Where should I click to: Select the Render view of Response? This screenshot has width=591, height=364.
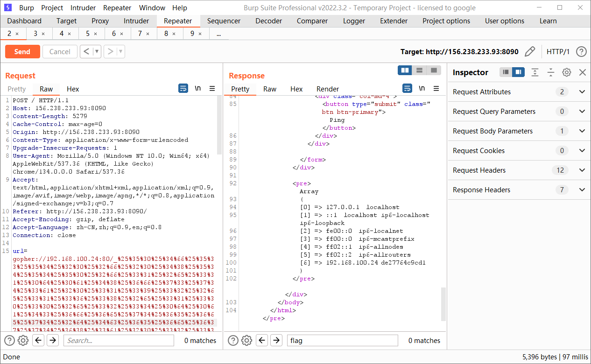[x=328, y=89]
